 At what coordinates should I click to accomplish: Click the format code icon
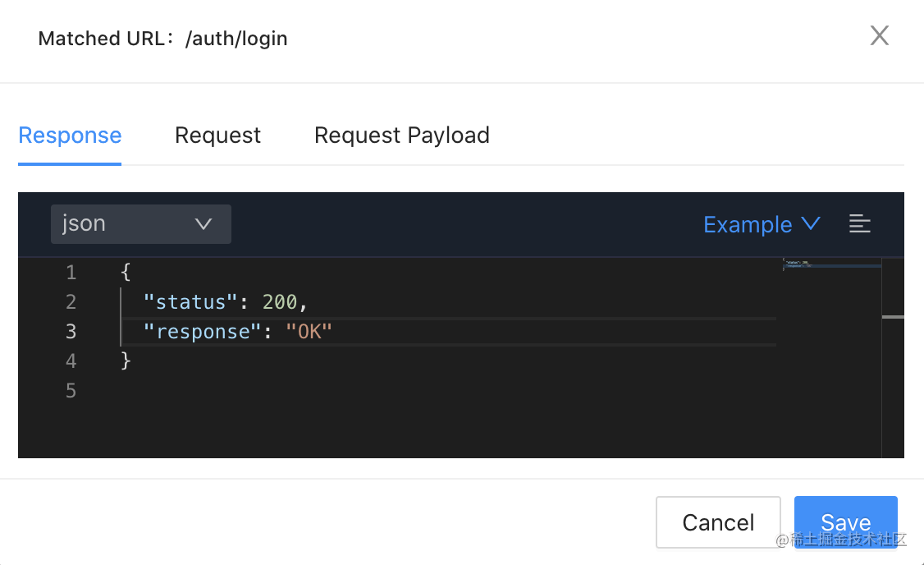[x=859, y=223]
